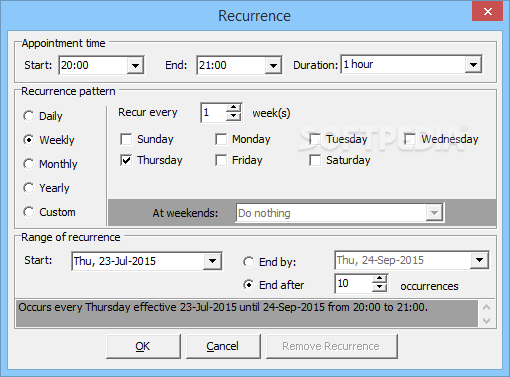Screen dimensions: 510x377
Task: Click the Cancel button
Action: point(223,346)
